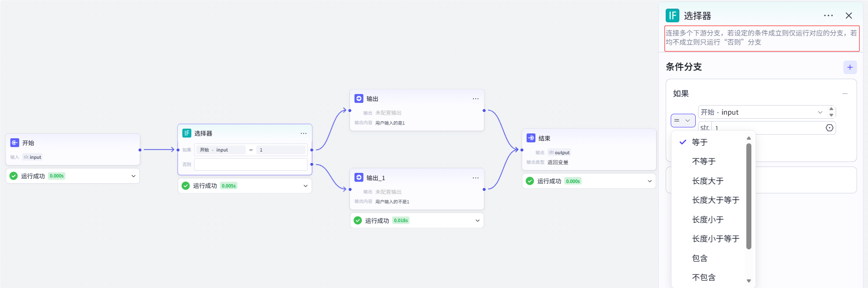Select the 不等于 comparison option
Image resolution: width=868 pixels, height=288 pixels.
(703, 161)
